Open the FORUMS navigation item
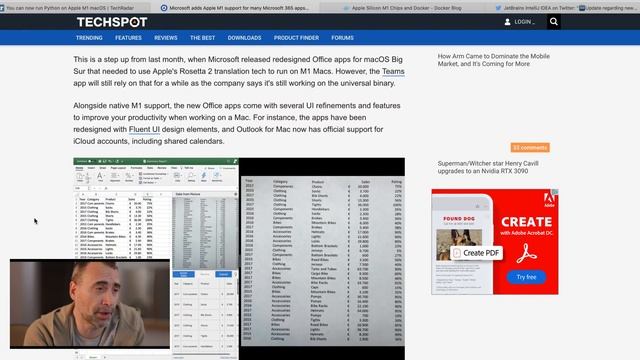The image size is (640, 360). 342,38
